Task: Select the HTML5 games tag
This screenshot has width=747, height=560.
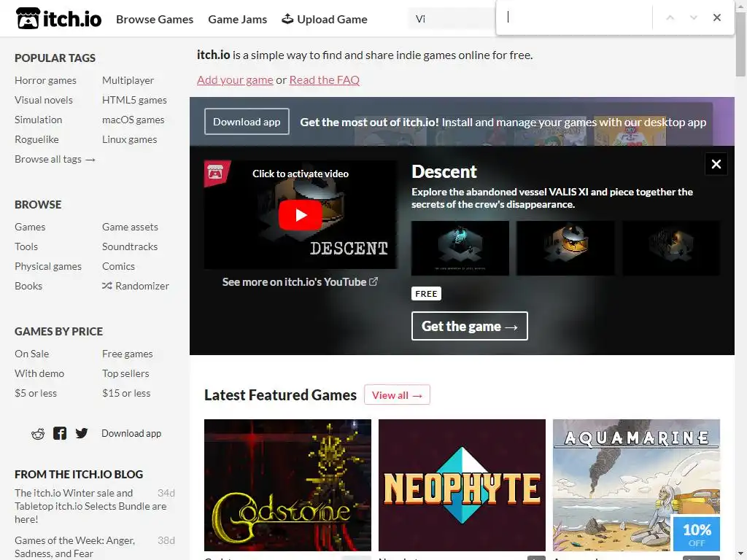Action: (134, 100)
